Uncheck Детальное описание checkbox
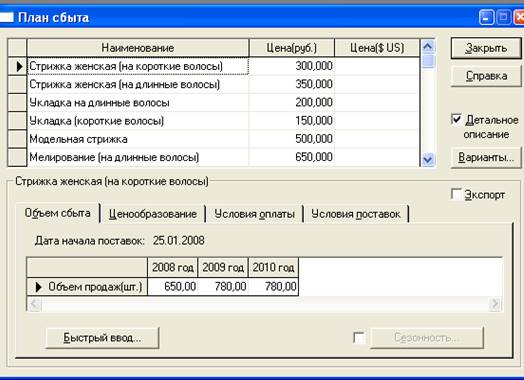 [x=456, y=120]
